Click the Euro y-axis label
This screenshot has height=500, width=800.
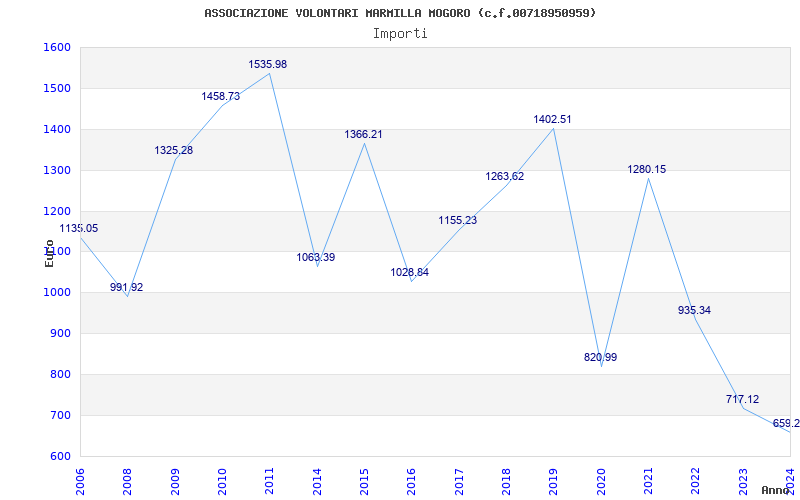pyautogui.click(x=49, y=253)
